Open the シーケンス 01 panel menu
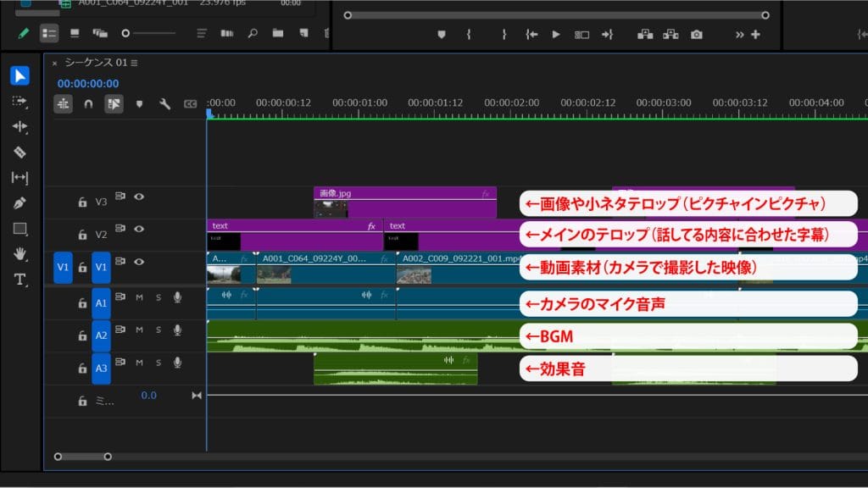 [134, 63]
